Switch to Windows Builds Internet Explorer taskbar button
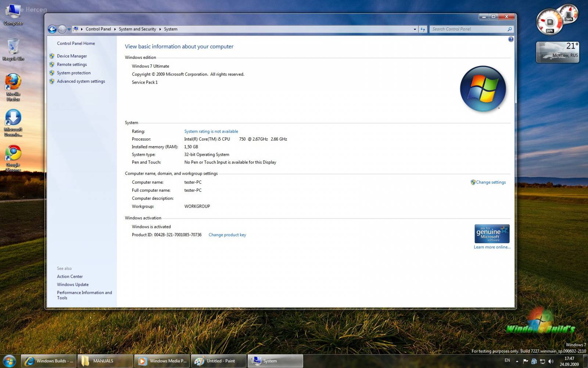This screenshot has height=368, width=588. click(x=49, y=361)
